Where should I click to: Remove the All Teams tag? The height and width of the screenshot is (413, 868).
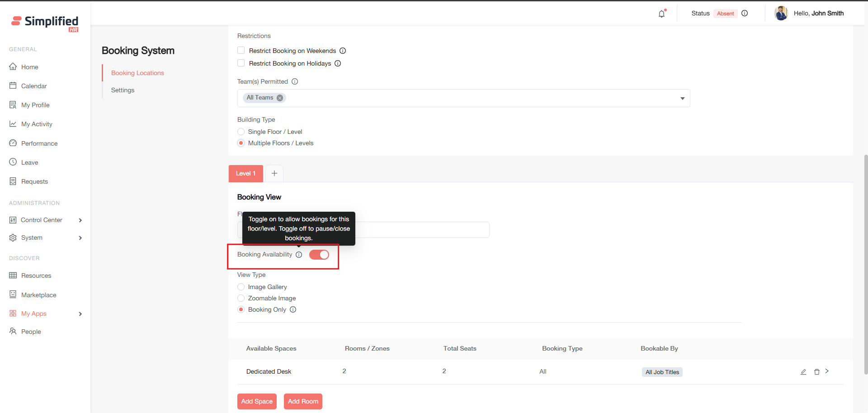point(280,98)
